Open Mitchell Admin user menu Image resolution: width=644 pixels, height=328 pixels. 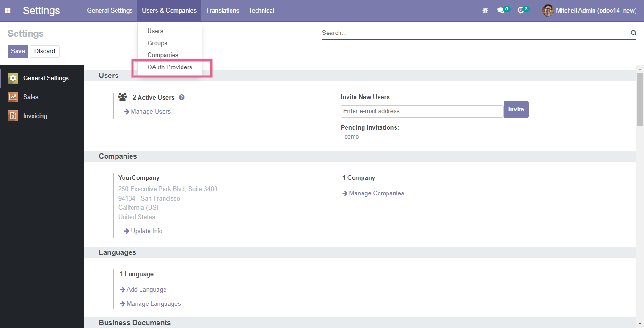(589, 10)
